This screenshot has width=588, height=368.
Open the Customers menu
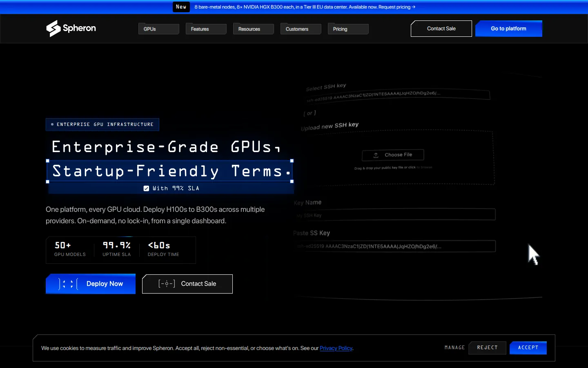[301, 29]
